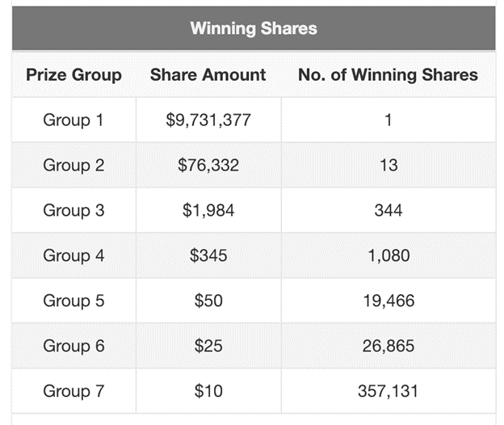Image resolution: width=504 pixels, height=425 pixels.
Task: Select the Group 3 row label
Action: pyautogui.click(x=73, y=211)
